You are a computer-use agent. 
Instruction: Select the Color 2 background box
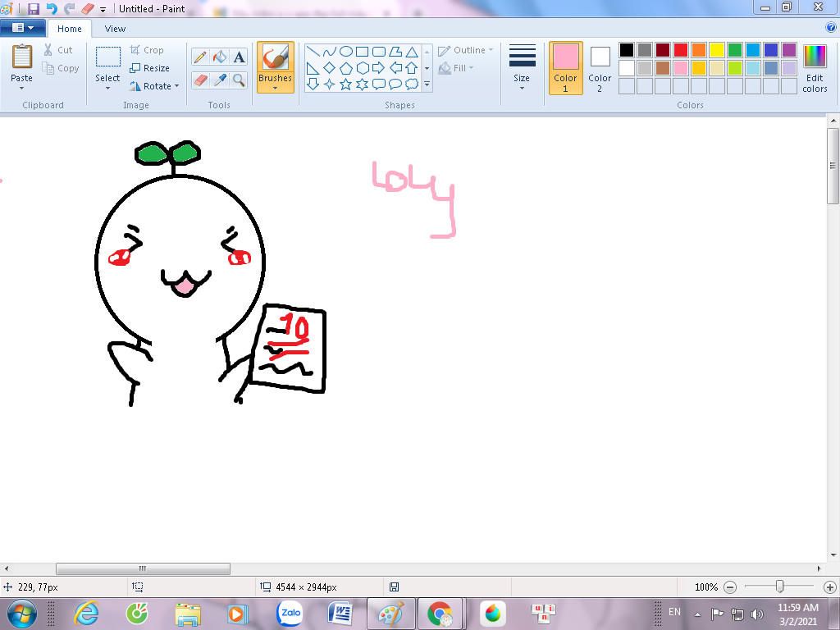600,68
